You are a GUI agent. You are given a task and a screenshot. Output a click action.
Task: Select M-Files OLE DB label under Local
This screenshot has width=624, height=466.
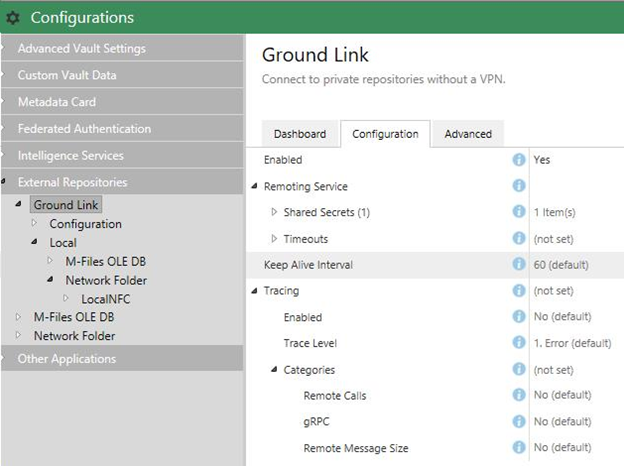(x=105, y=261)
